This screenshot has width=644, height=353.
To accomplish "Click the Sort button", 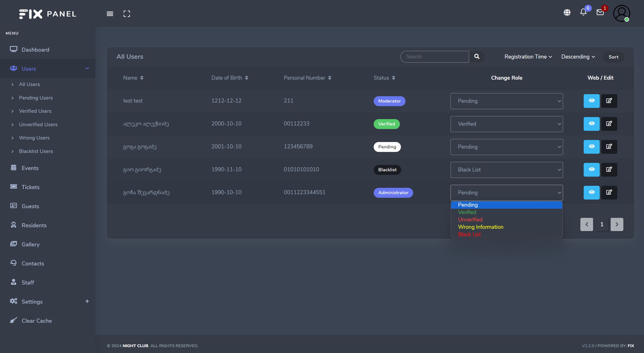I will pyautogui.click(x=613, y=57).
